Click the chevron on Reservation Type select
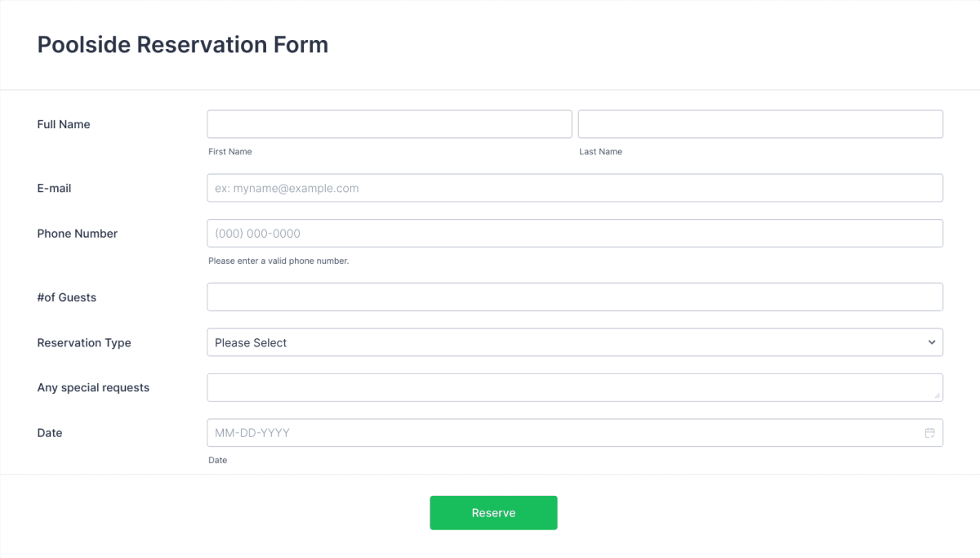The image size is (980, 558). point(930,342)
